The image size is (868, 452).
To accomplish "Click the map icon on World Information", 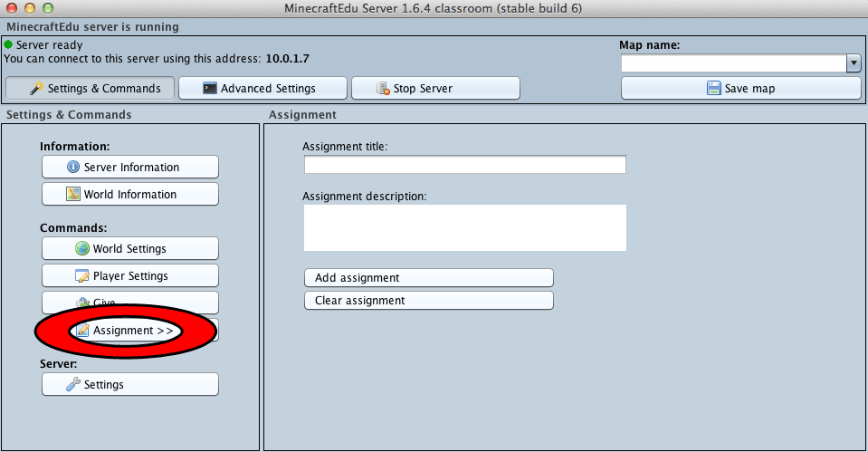I will [73, 194].
